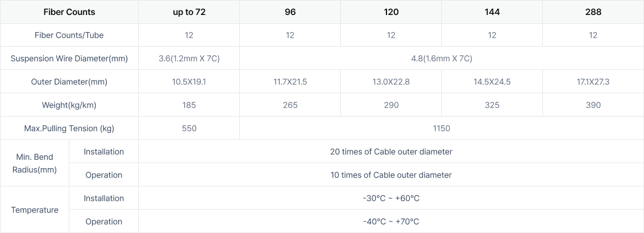Click the 144 column header
This screenshot has width=644, height=233.
coord(492,12)
